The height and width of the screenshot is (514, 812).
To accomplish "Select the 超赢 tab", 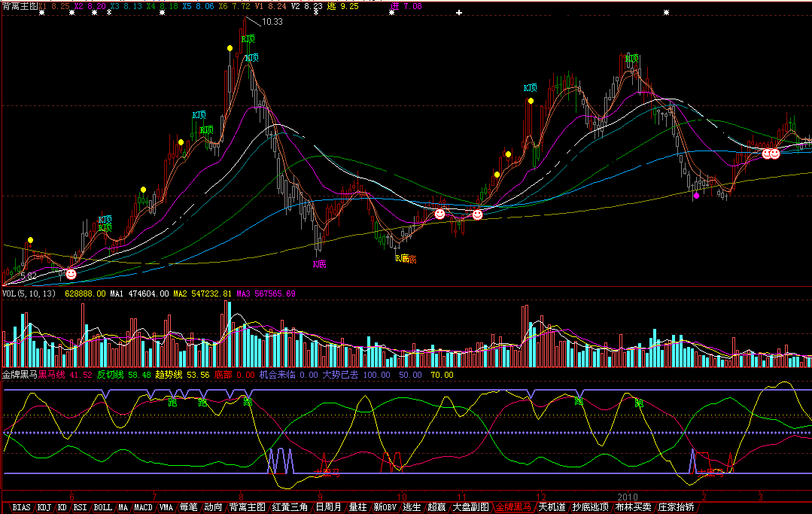I will pyautogui.click(x=436, y=508).
